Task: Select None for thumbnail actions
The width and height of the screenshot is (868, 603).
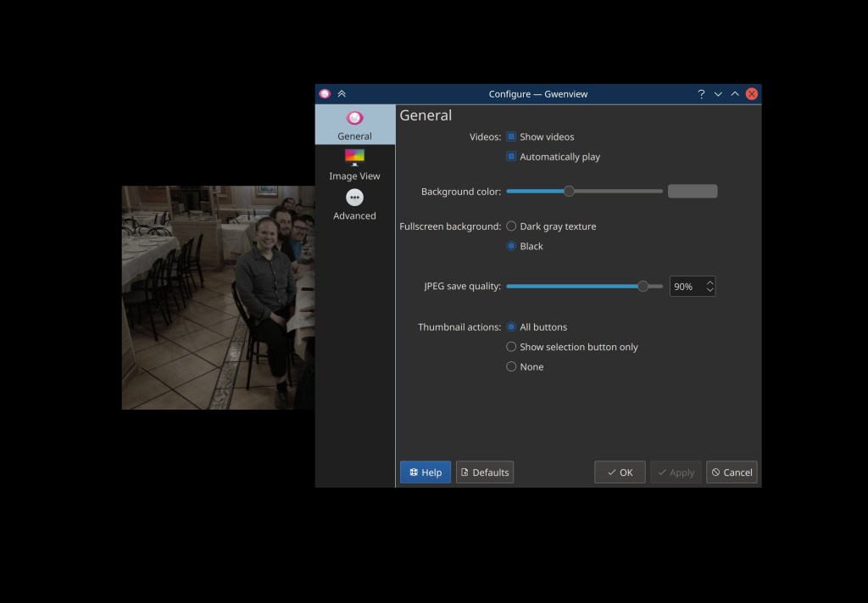Action: click(x=511, y=367)
